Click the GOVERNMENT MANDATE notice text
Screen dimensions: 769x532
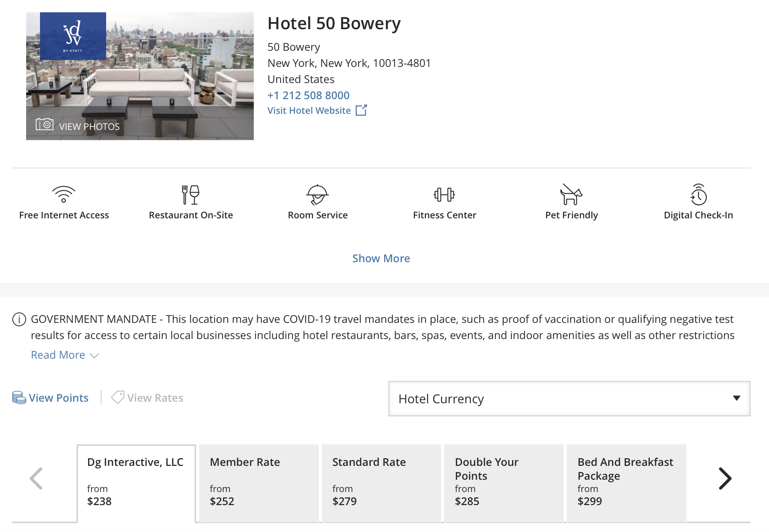pyautogui.click(x=383, y=327)
